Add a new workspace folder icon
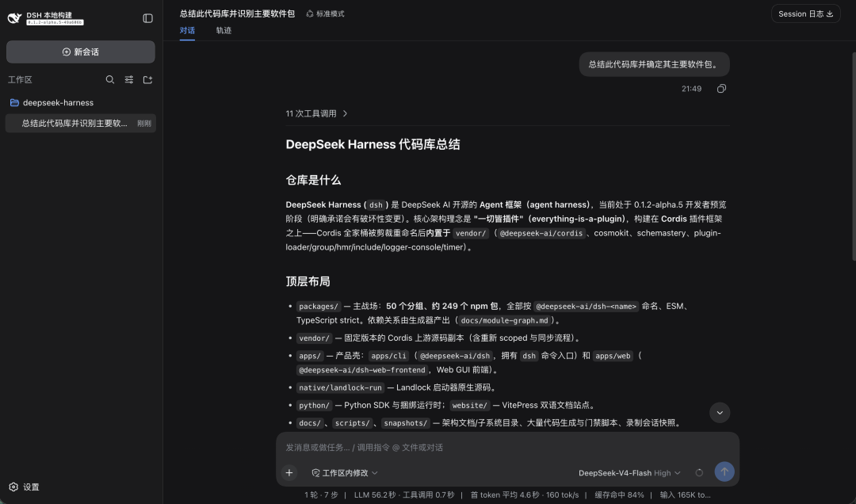Viewport: 856px width, 504px height. click(x=147, y=80)
